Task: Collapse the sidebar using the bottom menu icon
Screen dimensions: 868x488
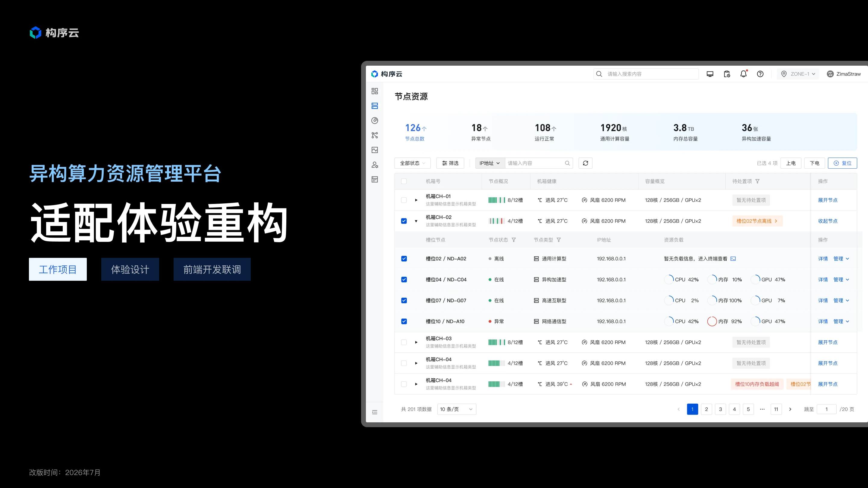Action: click(x=375, y=412)
